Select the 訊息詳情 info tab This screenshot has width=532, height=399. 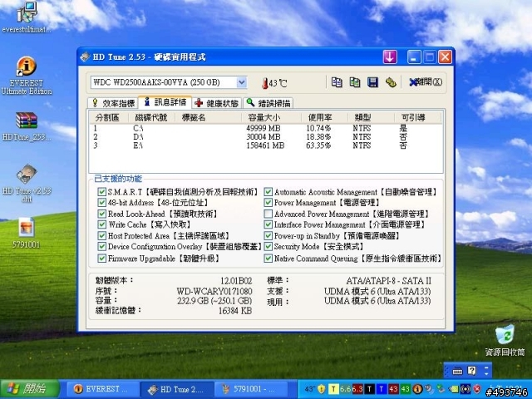tap(165, 102)
